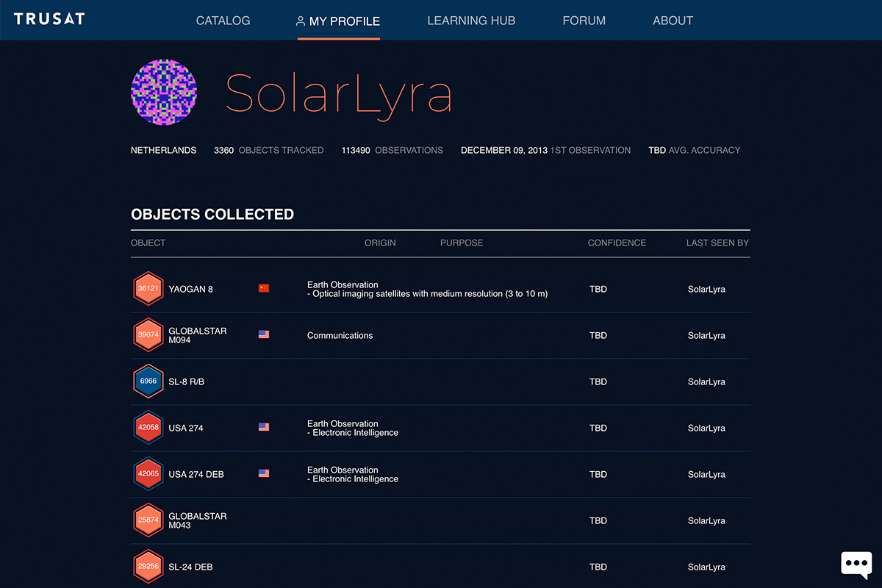This screenshot has width=882, height=588.
Task: Click SolarLyra in the SL-8 R/B row
Action: click(706, 382)
